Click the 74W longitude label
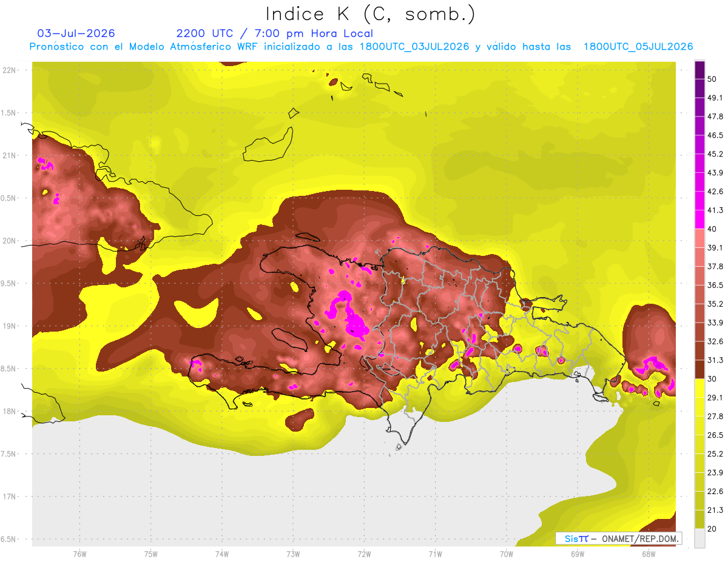This screenshot has height=562, width=728. [222, 554]
